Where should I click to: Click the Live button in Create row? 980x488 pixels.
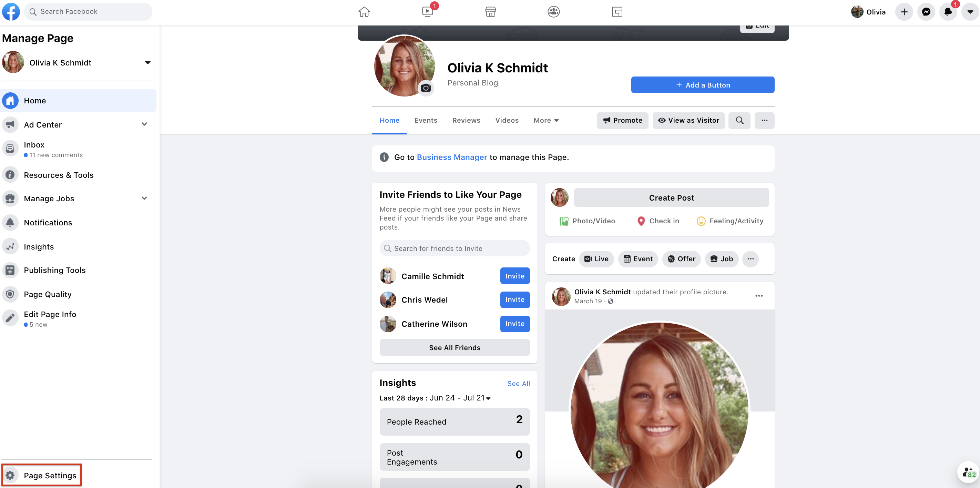click(x=596, y=258)
